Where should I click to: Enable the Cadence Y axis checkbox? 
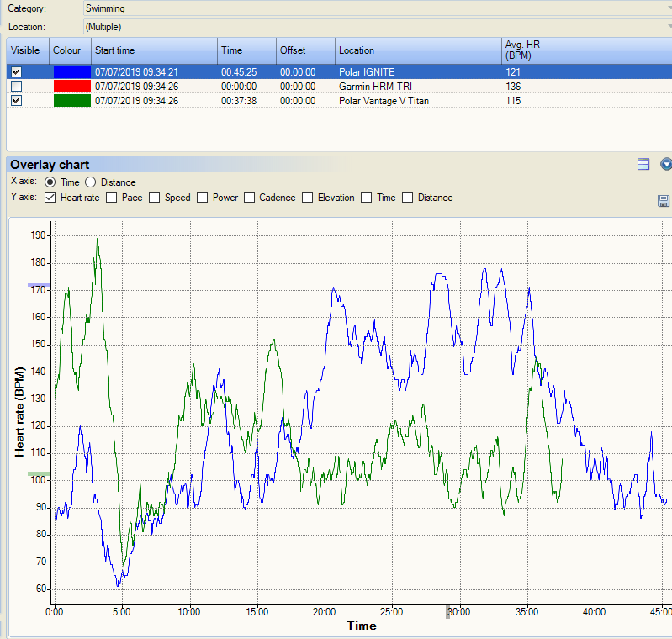click(250, 198)
